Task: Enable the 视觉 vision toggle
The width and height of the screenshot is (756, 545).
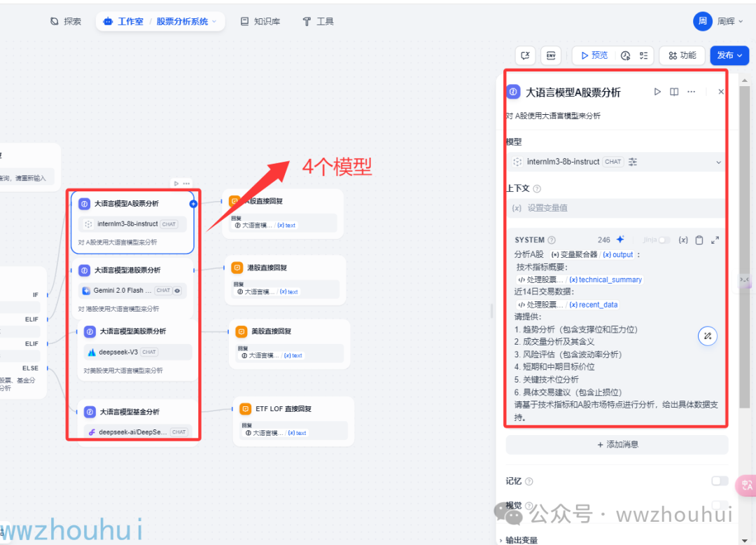Action: point(719,505)
